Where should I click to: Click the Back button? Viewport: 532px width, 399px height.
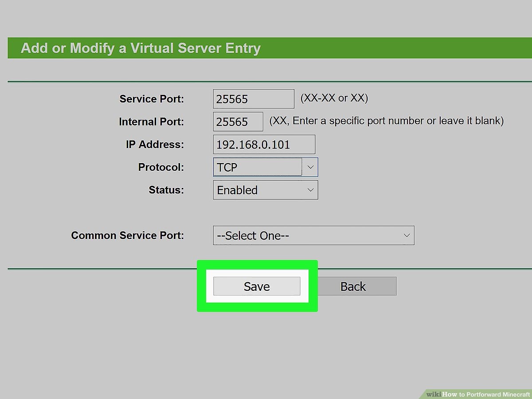coord(353,286)
